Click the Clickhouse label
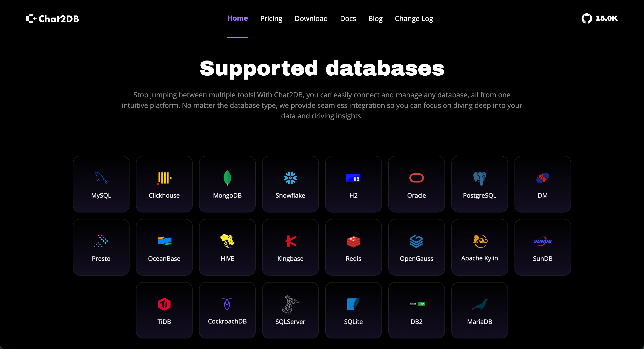 point(164,195)
